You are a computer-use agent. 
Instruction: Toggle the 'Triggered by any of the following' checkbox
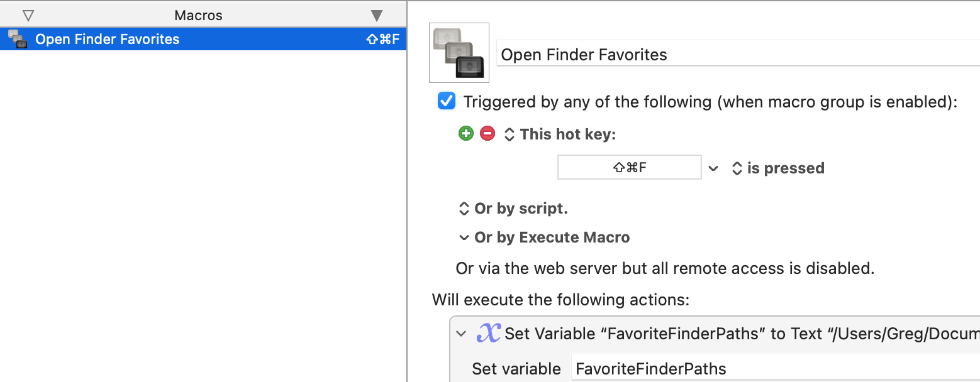[x=447, y=101]
